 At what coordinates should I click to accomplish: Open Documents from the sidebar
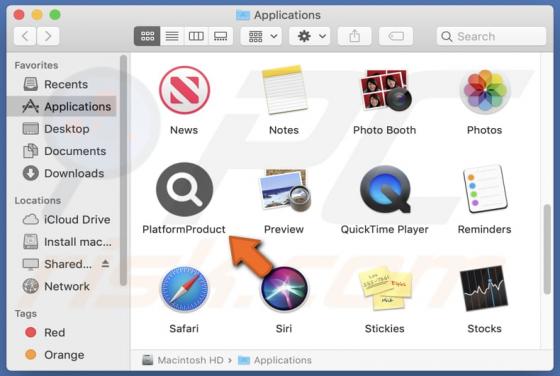tap(61, 151)
